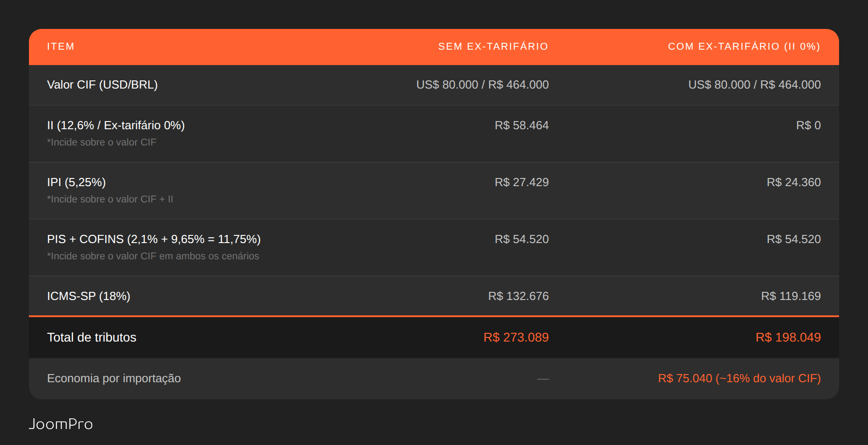Select the R$ 27.429 IPI value

[x=522, y=183]
